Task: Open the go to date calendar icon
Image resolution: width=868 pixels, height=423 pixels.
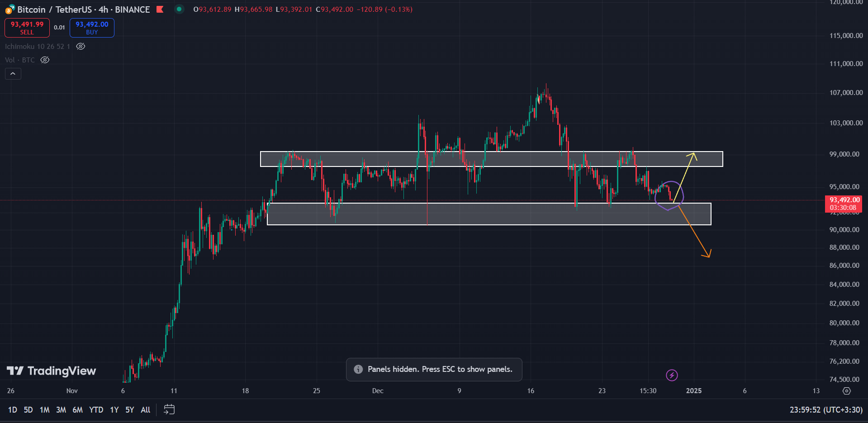Action: pyautogui.click(x=169, y=410)
